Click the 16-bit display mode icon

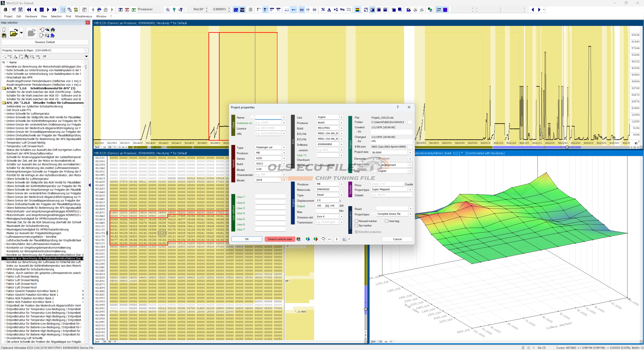coord(265,10)
